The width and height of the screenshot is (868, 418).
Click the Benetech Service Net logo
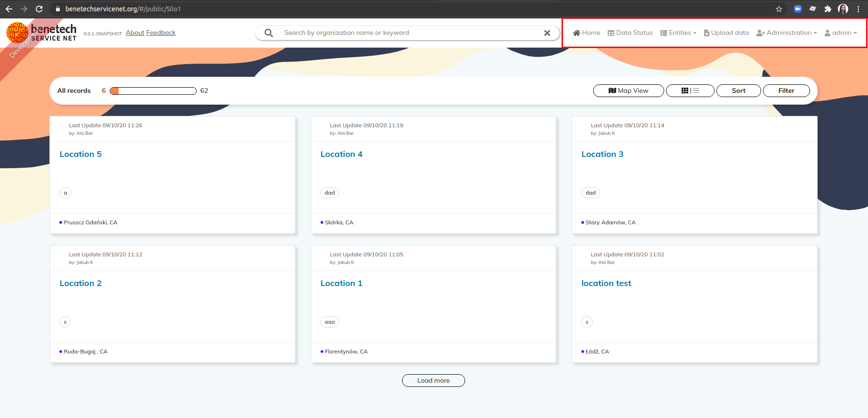41,33
